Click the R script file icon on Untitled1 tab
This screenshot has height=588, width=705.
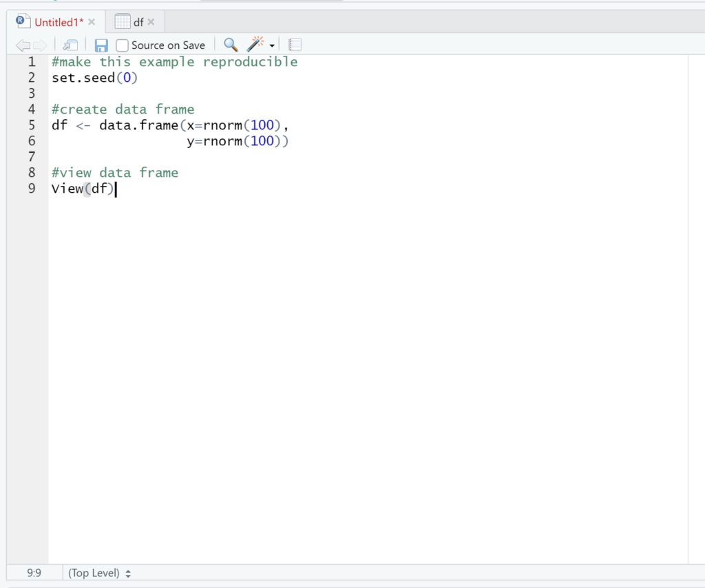pos(23,21)
